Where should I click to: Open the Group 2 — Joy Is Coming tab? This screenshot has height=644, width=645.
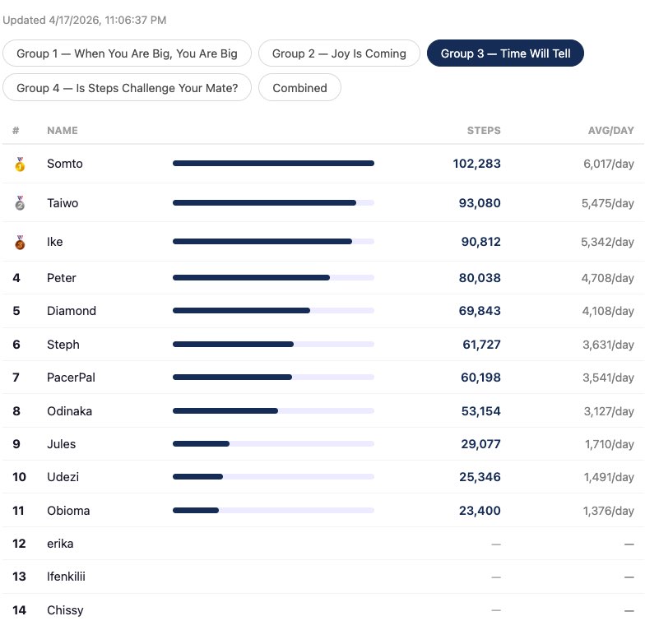click(x=339, y=53)
